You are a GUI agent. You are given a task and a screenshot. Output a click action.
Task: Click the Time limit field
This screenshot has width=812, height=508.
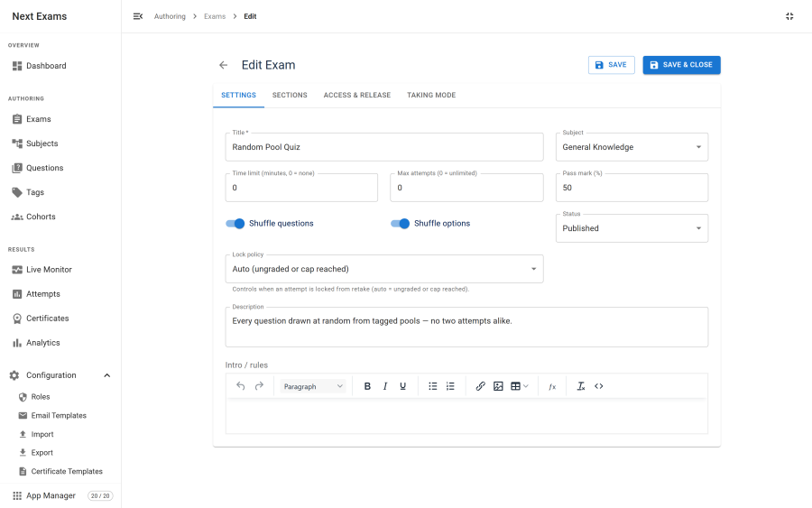coord(301,188)
